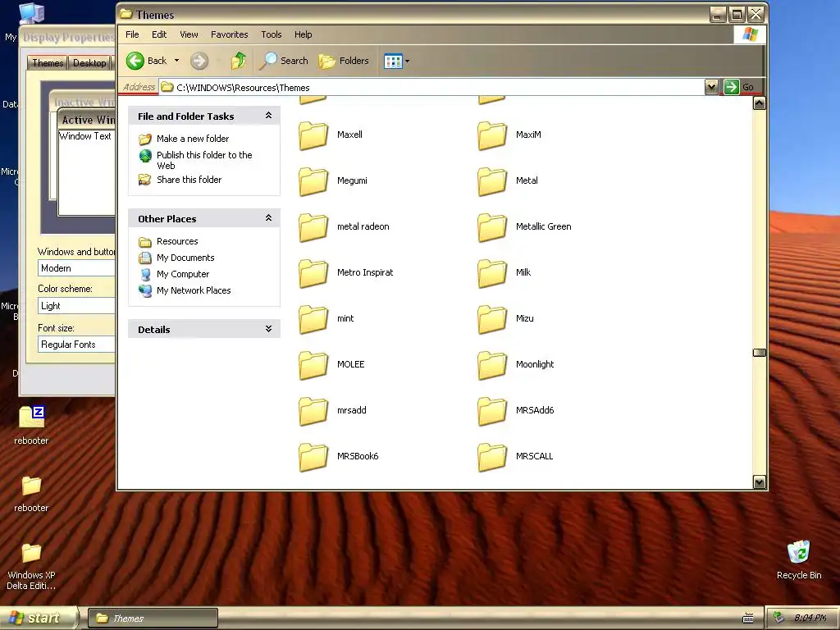The width and height of the screenshot is (840, 630).
Task: Open the Search pane
Action: tap(284, 61)
